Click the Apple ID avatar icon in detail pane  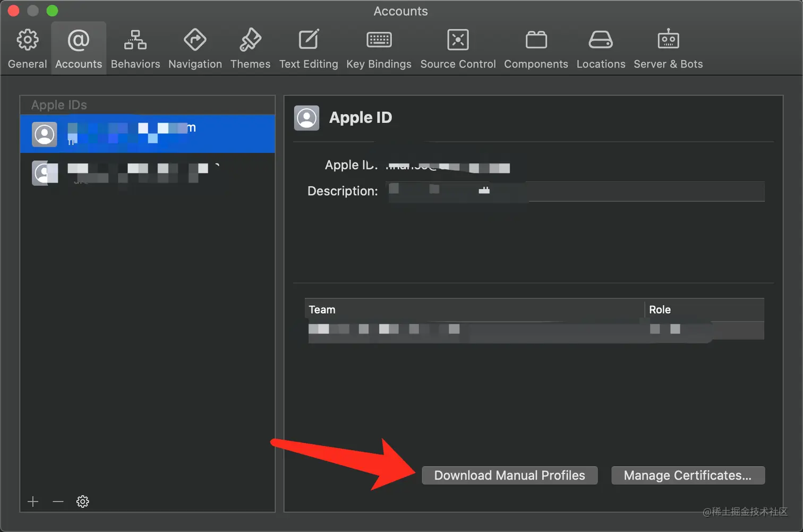306,118
